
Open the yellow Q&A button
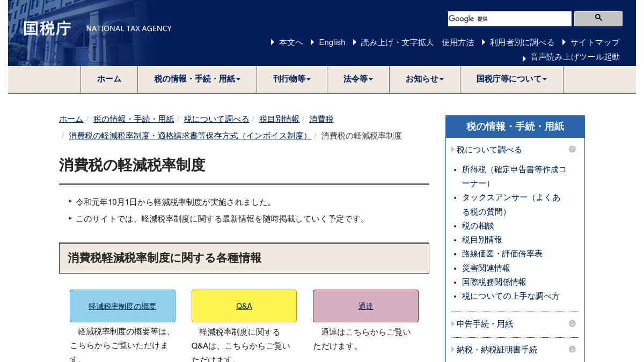pyautogui.click(x=244, y=306)
